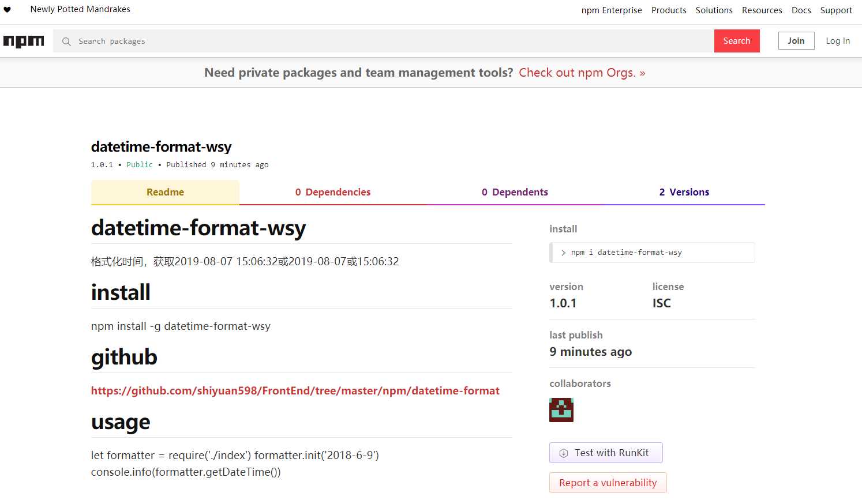Follow the Check out npm Orgs link

[x=582, y=73]
